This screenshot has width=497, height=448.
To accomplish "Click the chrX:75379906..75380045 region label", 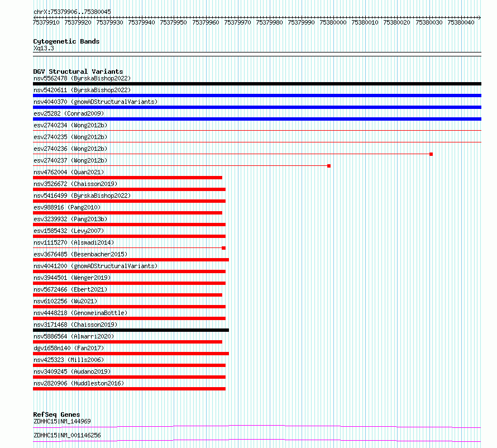I will click(72, 12).
